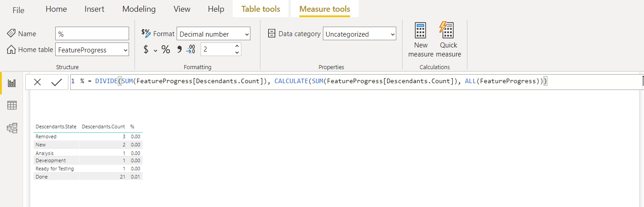This screenshot has width=644, height=207.
Task: Cancel the formula edit with X
Action: tap(38, 82)
